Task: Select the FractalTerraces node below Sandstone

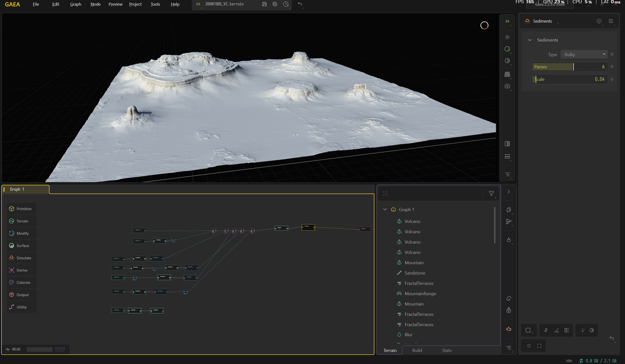Action: click(419, 283)
